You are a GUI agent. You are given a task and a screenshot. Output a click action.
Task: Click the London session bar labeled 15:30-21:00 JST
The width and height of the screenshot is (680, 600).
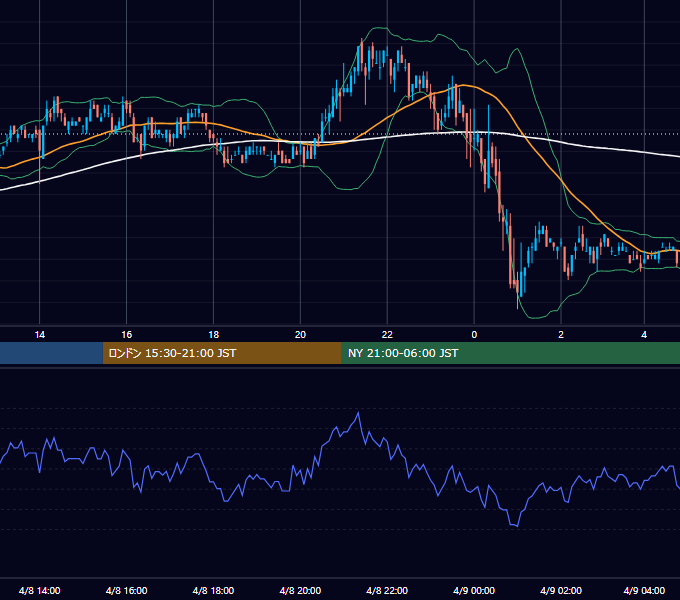(x=222, y=353)
